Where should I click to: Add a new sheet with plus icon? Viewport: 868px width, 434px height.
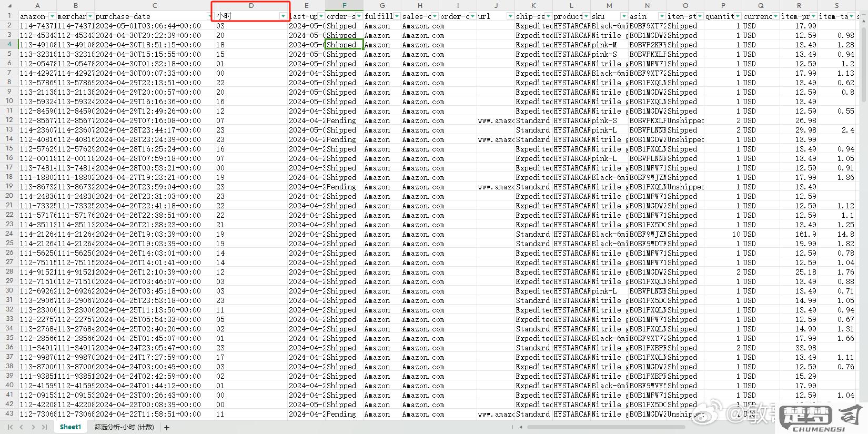click(167, 427)
